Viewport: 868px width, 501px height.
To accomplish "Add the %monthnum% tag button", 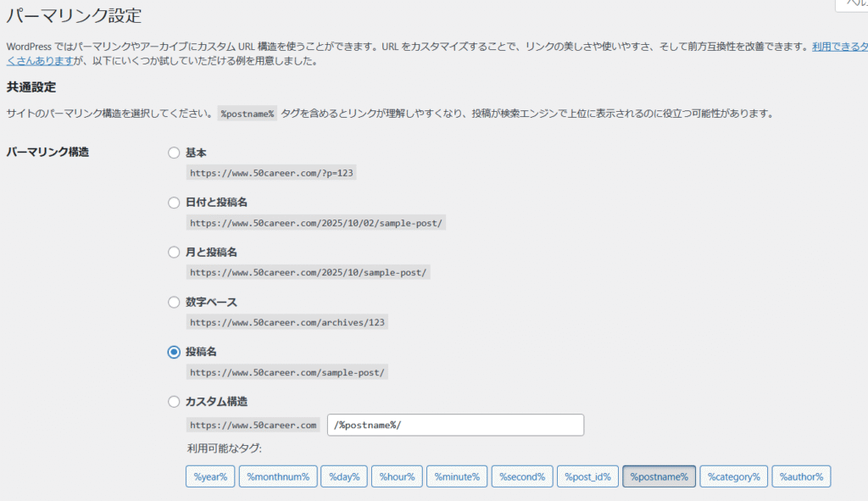I will point(278,476).
